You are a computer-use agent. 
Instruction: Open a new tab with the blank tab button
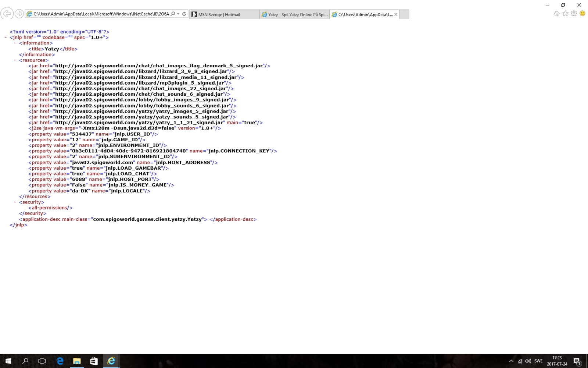coord(404,14)
